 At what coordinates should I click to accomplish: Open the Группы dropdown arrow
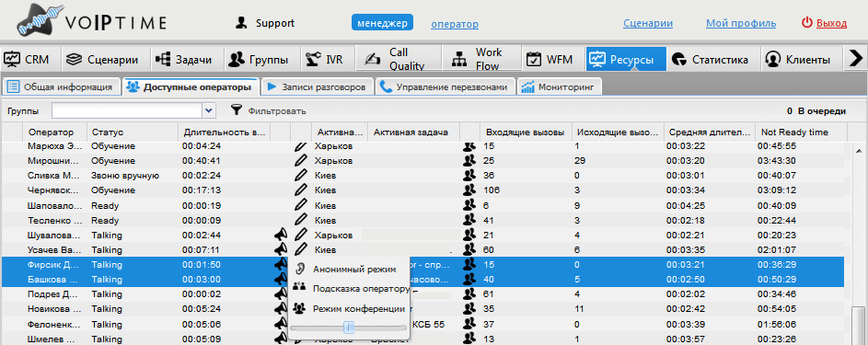(x=208, y=110)
